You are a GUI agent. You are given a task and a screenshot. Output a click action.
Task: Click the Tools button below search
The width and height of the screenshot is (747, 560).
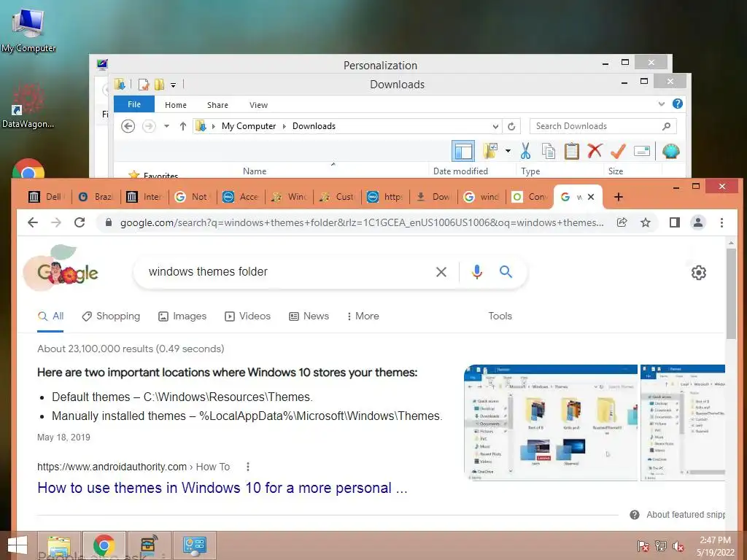(x=500, y=316)
